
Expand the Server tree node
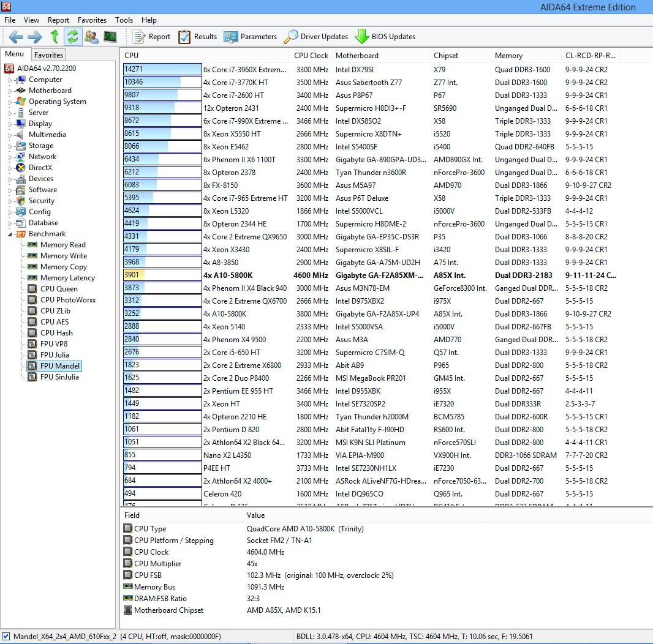(10, 113)
